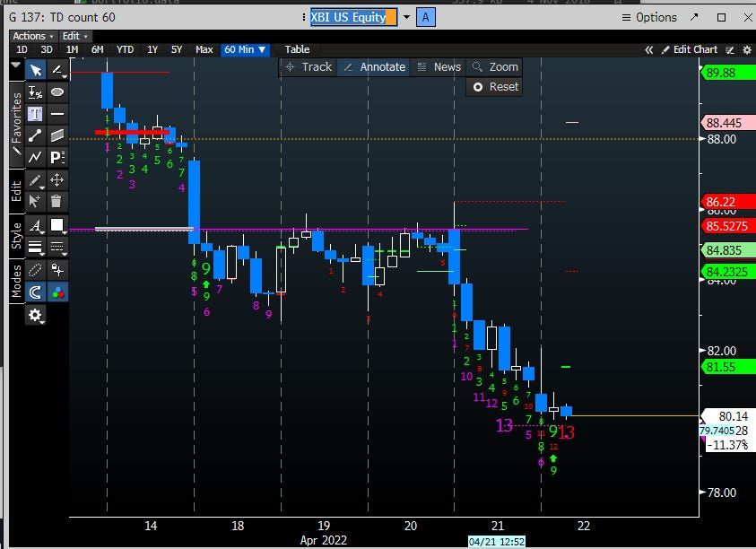Click the Reset button
The image size is (756, 549).
point(494,87)
